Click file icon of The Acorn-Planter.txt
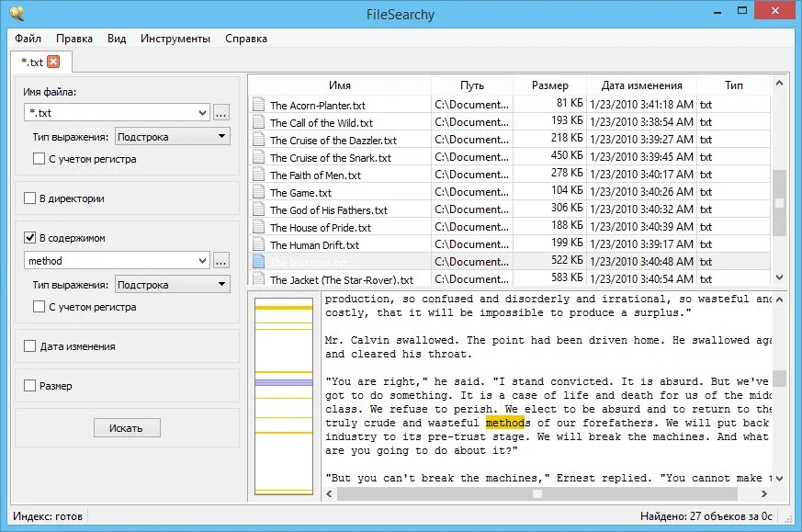The height and width of the screenshot is (532, 802). pos(259,105)
